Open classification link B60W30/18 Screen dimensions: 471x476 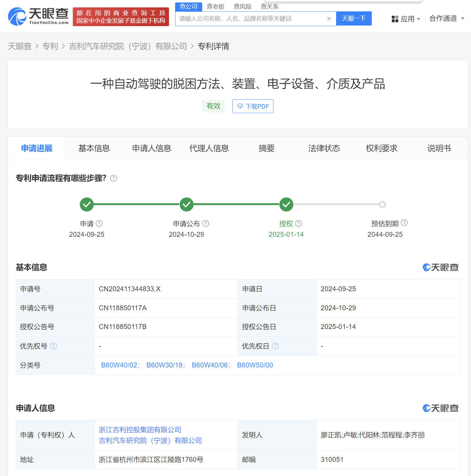[164, 365]
